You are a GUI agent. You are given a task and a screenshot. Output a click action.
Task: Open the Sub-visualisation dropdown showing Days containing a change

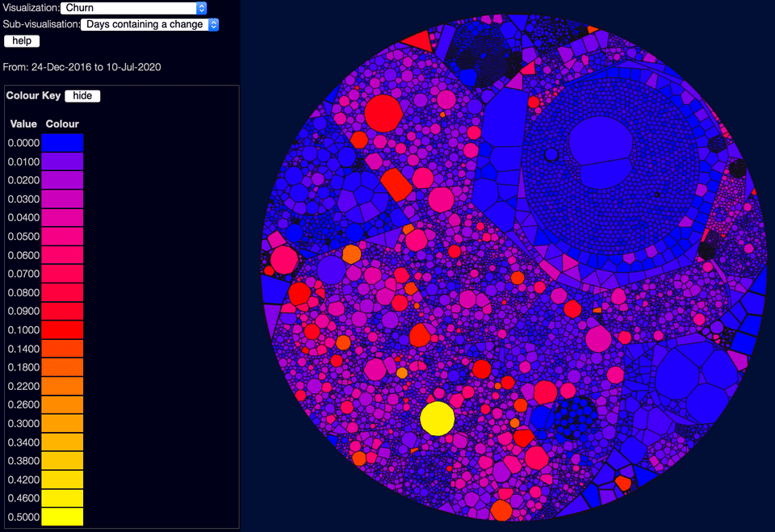point(150,24)
